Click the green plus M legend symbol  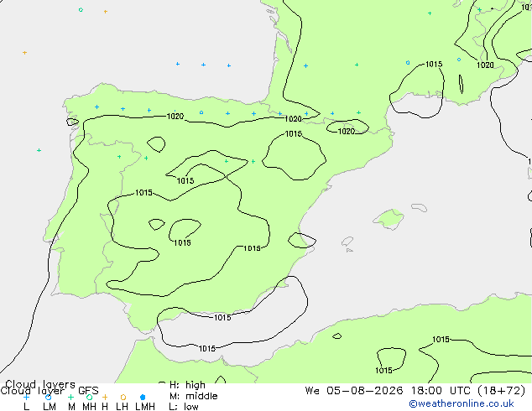(70, 397)
